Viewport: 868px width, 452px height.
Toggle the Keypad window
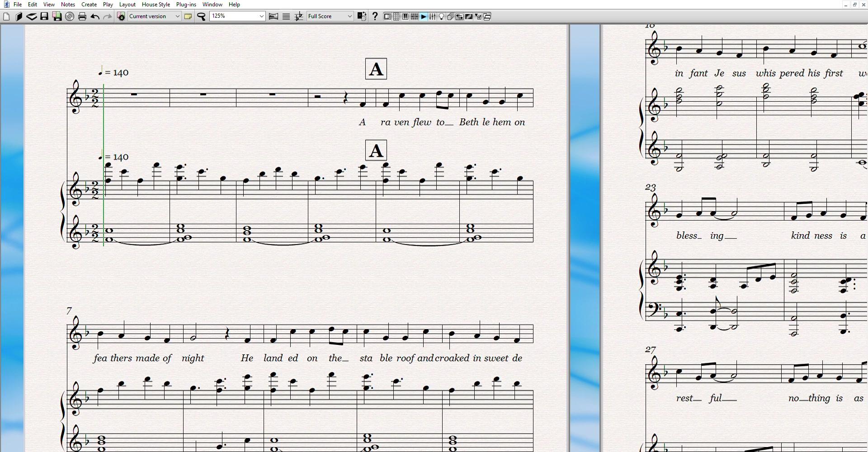click(x=396, y=17)
